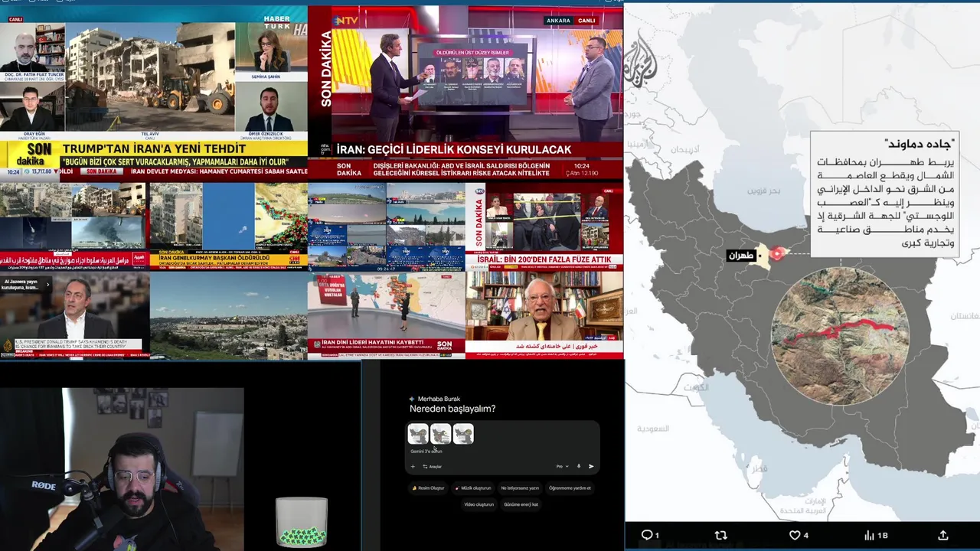The height and width of the screenshot is (551, 980).
Task: Select the Al Arabiya Arabic news stream tile
Action: 74,226
